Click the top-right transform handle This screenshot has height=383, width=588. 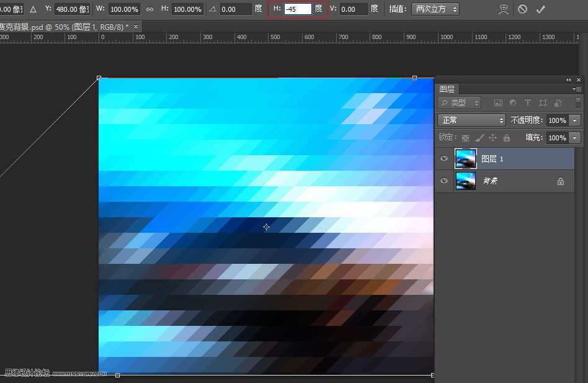(414, 78)
